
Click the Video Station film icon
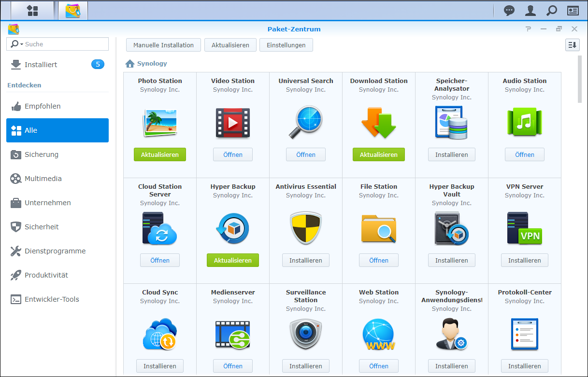(233, 124)
